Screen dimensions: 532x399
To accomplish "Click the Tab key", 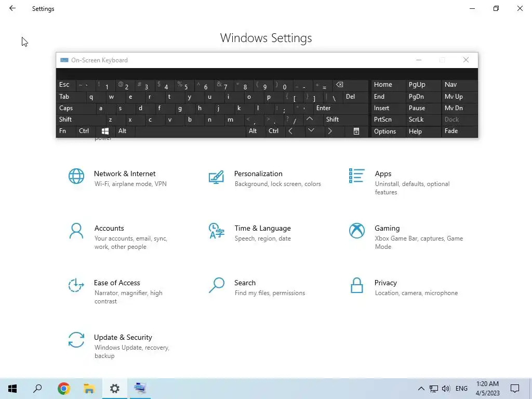I will click(x=71, y=96).
